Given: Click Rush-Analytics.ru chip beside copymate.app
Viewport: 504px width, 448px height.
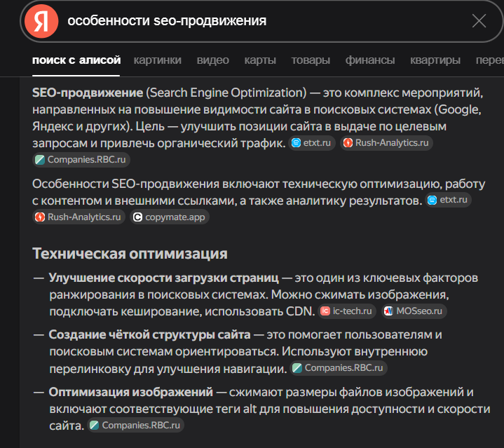Looking at the screenshot, I should (79, 217).
